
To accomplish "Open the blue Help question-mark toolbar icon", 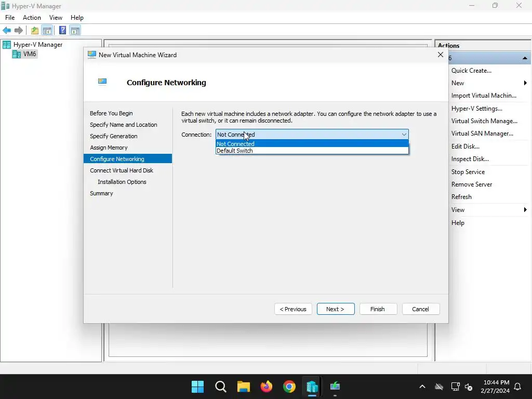I will (x=62, y=31).
